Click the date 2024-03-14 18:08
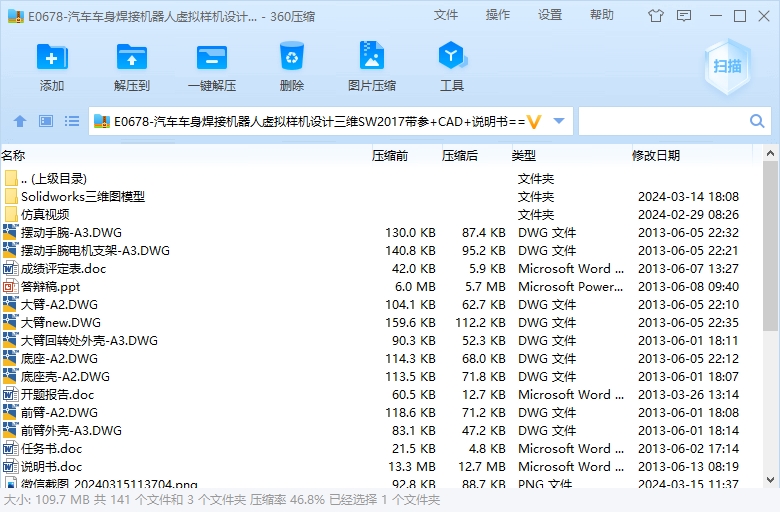Viewport: 780px width, 512px height. tap(688, 197)
